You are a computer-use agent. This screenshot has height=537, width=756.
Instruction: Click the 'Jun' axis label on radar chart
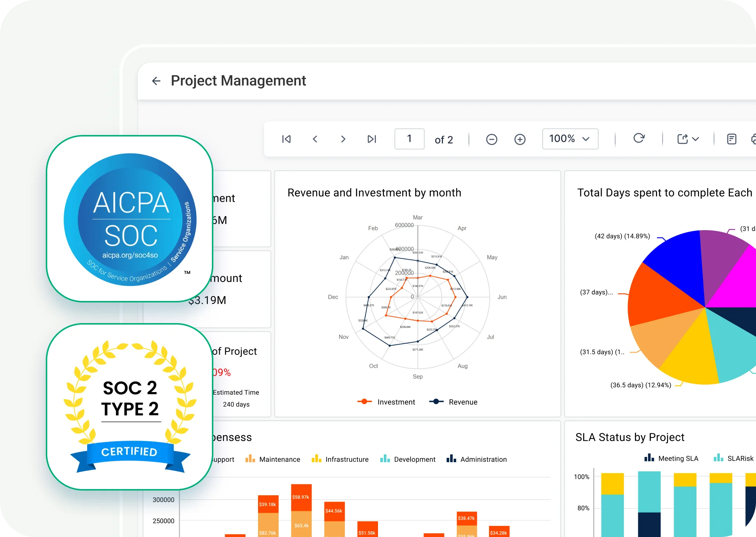click(502, 297)
